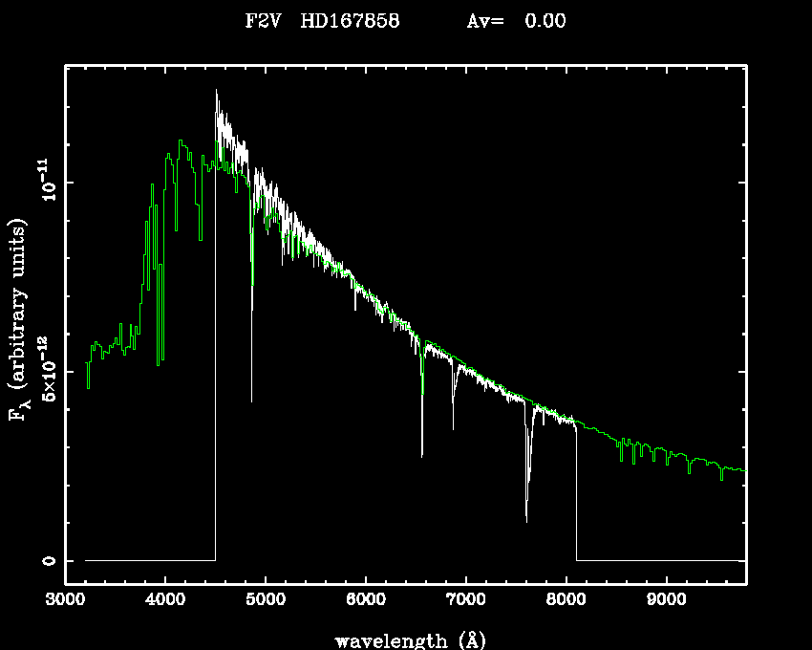Screen dimensions: 812x650
Task: Click the F2V spectral type label
Action: click(x=265, y=21)
